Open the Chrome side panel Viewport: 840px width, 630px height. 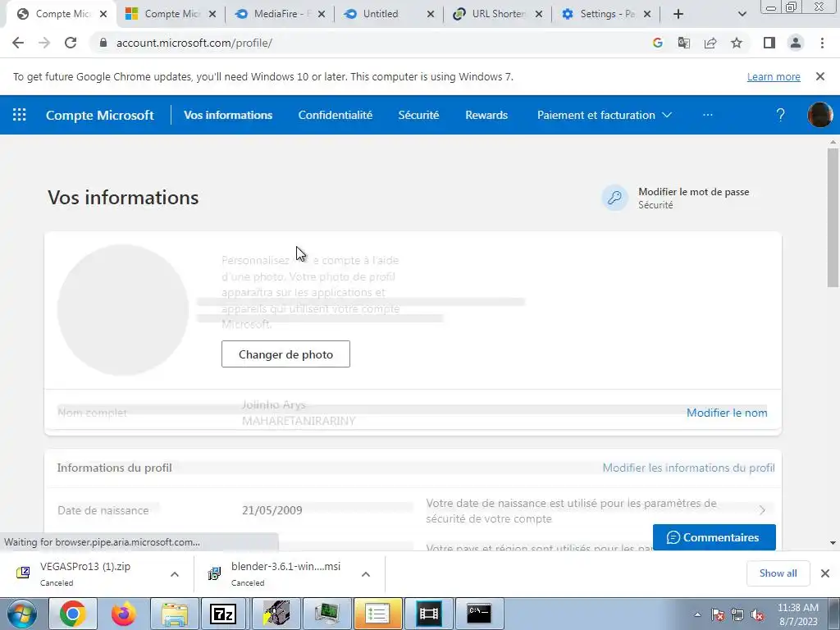pyautogui.click(x=769, y=43)
